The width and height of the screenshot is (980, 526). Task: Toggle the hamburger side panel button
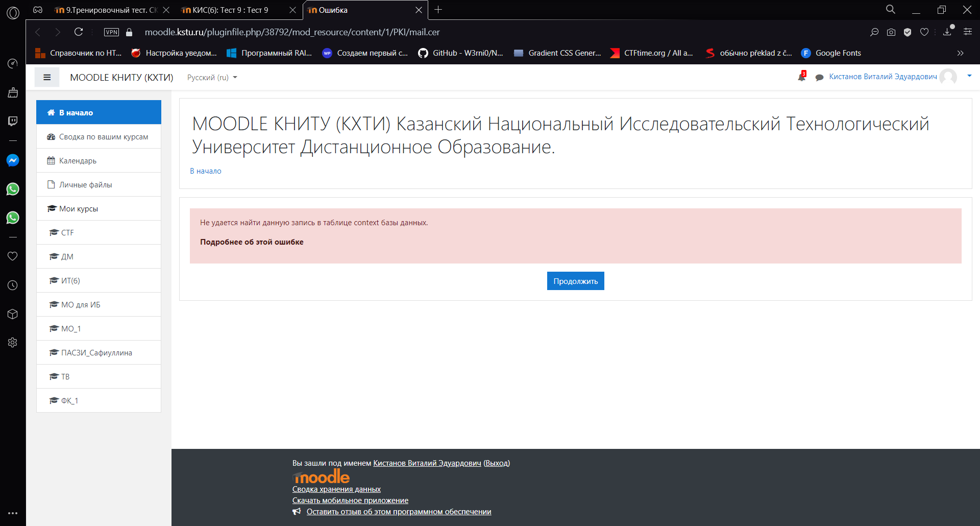pyautogui.click(x=47, y=77)
